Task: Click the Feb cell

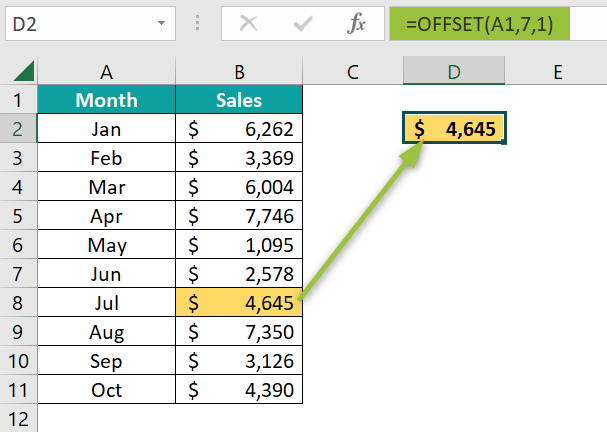Action: (106, 158)
